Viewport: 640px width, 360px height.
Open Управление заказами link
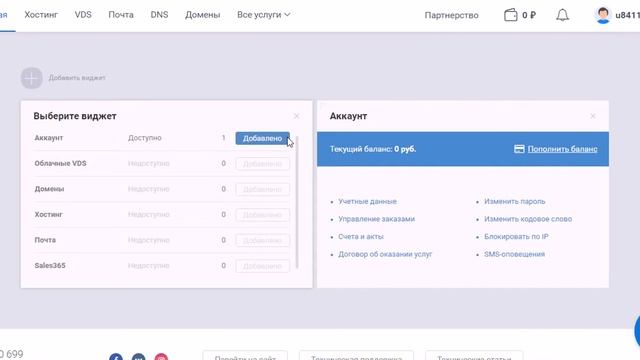(376, 219)
